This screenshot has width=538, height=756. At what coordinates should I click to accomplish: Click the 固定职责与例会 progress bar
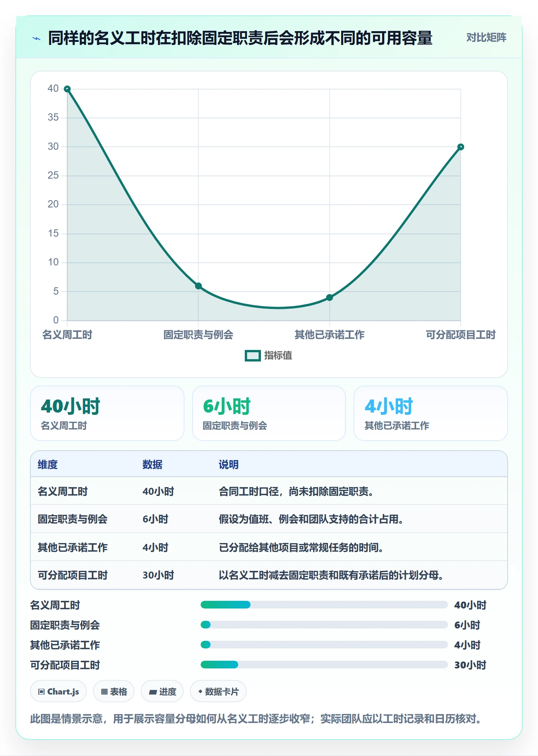(324, 625)
